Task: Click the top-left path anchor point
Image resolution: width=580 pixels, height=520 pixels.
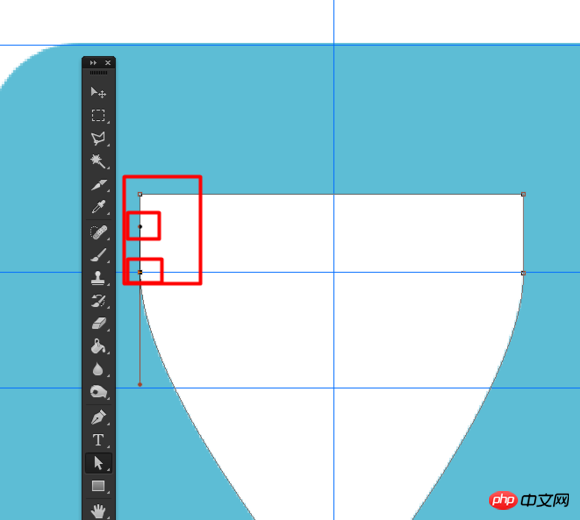Action: tap(140, 194)
